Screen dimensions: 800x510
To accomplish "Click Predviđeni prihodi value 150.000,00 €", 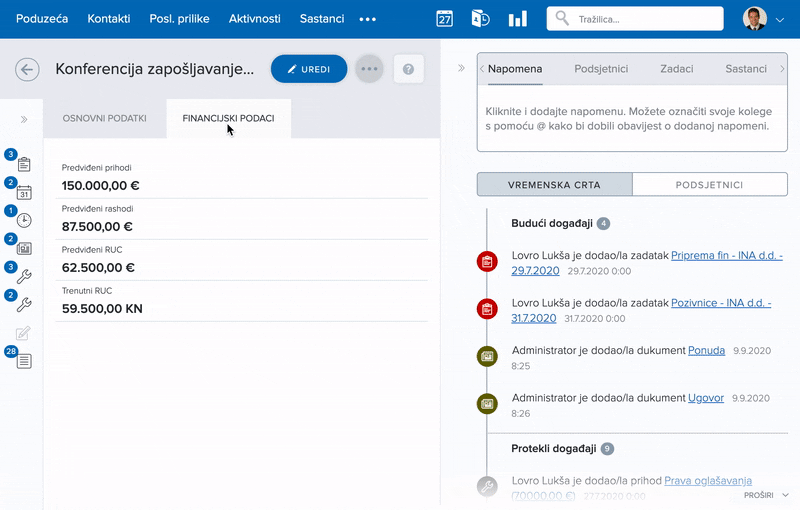I will (x=101, y=186).
